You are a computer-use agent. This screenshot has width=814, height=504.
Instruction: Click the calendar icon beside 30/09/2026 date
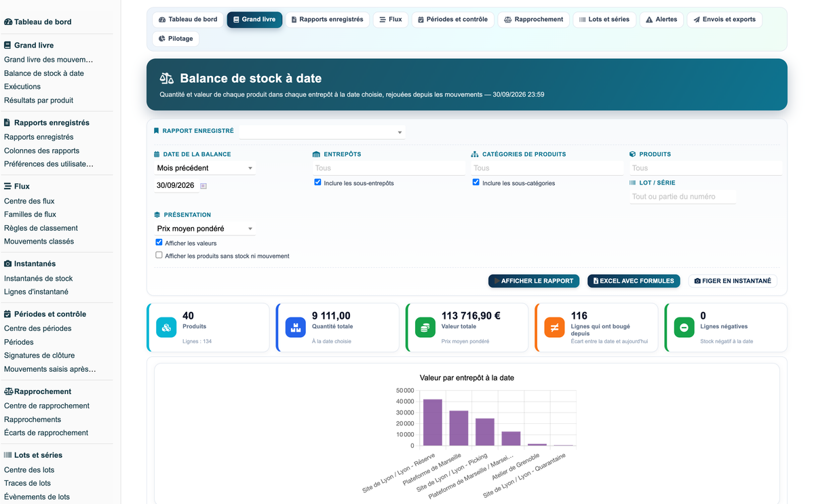click(x=203, y=186)
